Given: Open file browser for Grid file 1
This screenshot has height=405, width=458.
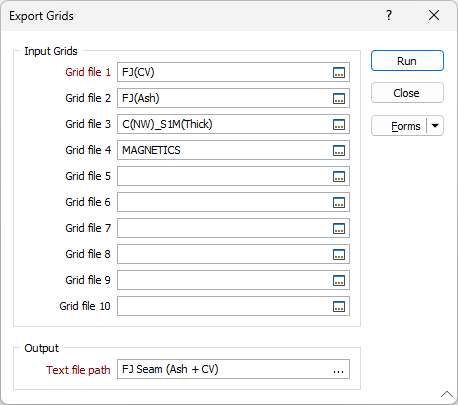Looking at the screenshot, I should (x=339, y=72).
